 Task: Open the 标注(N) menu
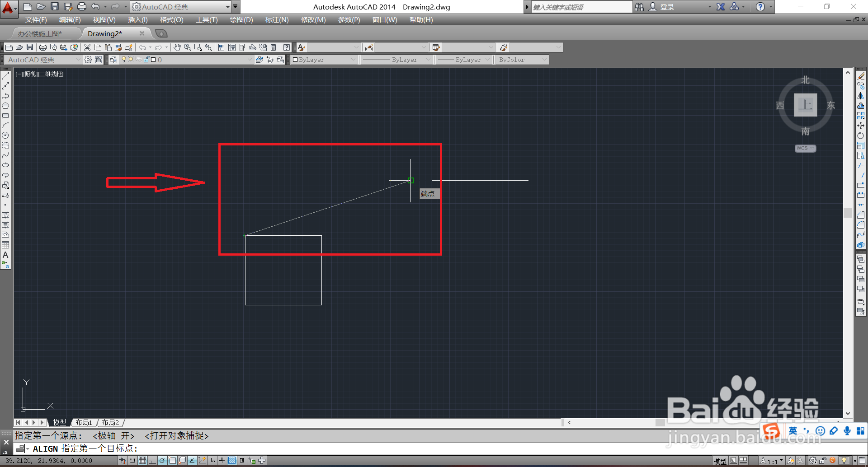click(x=277, y=20)
